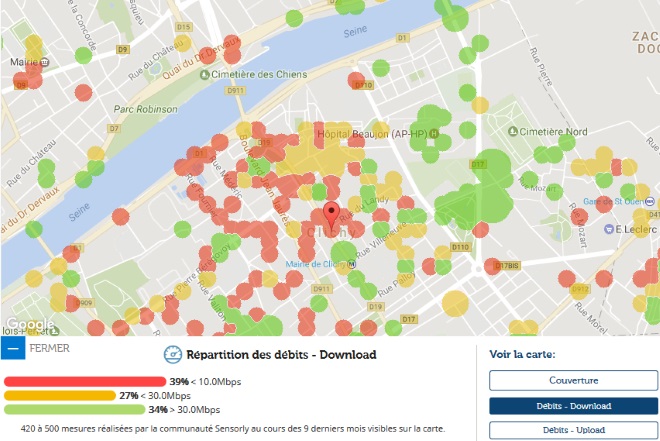Click the Google logo on the map
Viewport: 660px width, 441px height.
[x=30, y=324]
